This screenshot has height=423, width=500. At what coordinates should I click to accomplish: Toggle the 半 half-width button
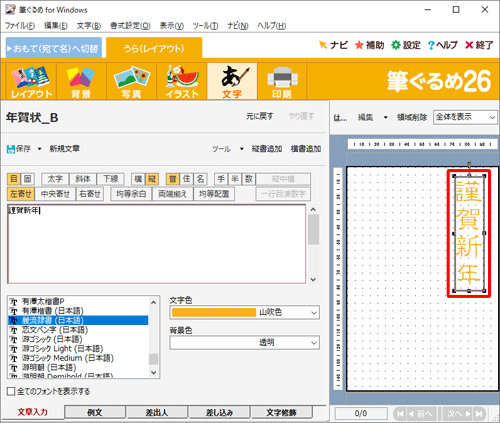(x=235, y=179)
